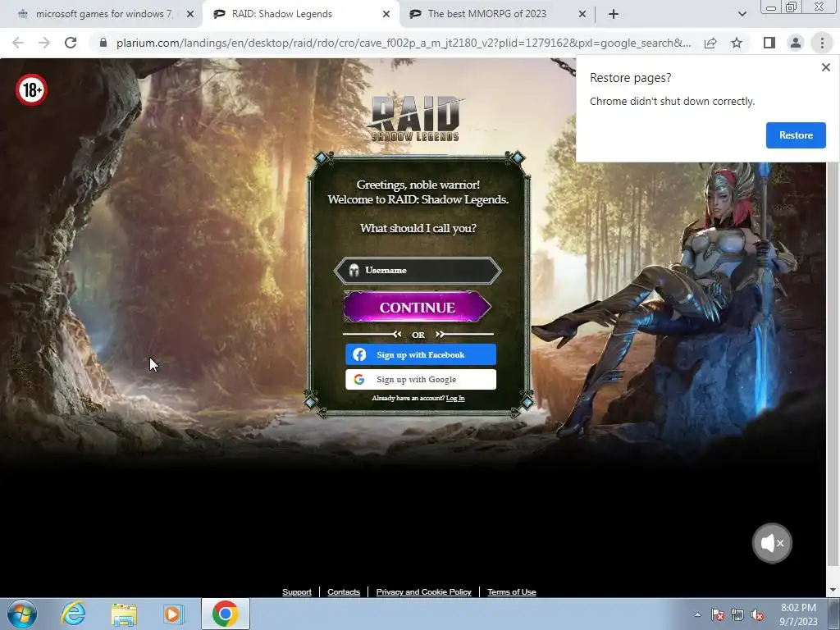
Task: Open the Contacts footer link
Action: tap(344, 592)
